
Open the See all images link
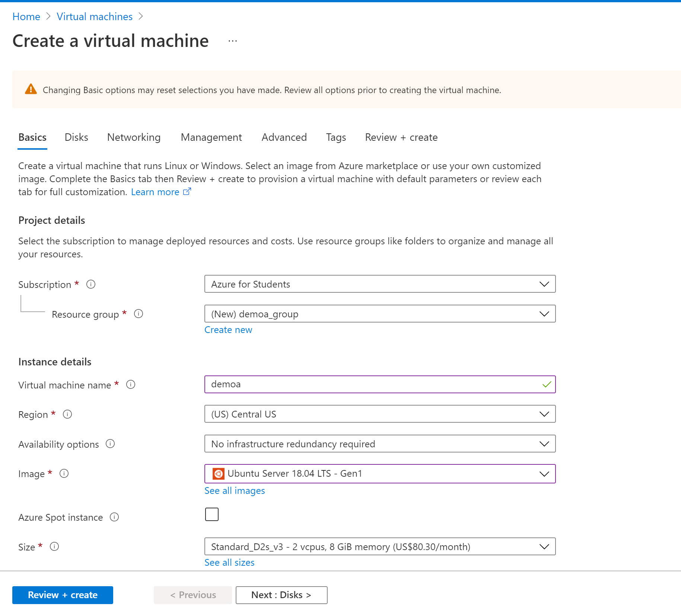coord(235,491)
